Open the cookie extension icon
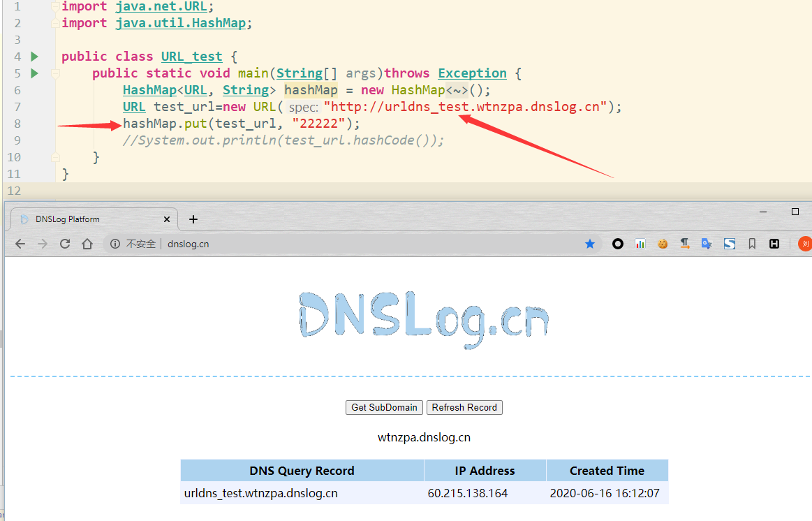The width and height of the screenshot is (812, 521). point(663,244)
